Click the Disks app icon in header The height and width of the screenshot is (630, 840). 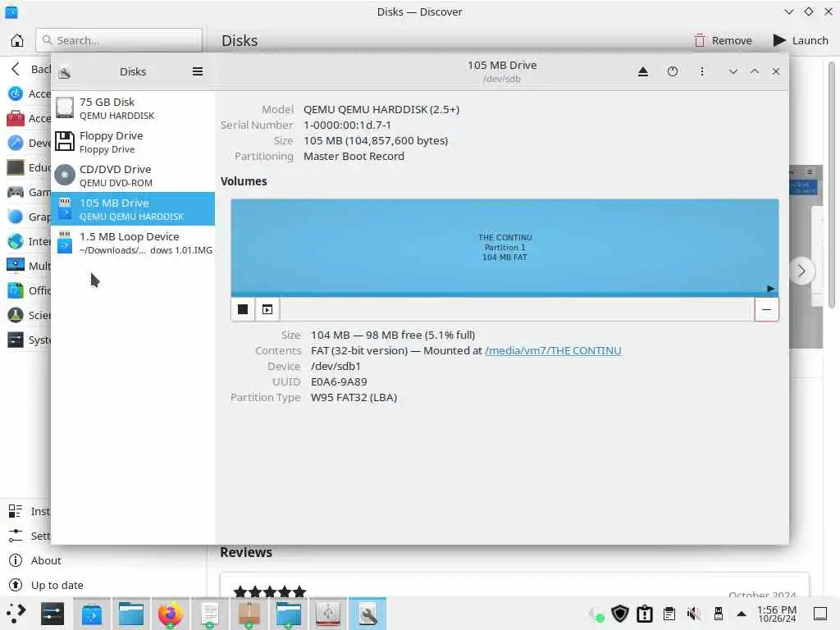click(65, 72)
